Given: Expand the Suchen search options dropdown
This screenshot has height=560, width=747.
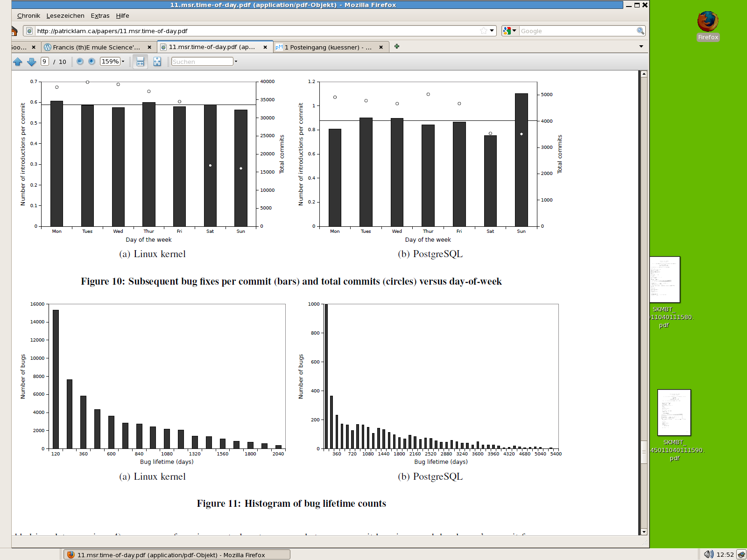Looking at the screenshot, I should (x=236, y=62).
